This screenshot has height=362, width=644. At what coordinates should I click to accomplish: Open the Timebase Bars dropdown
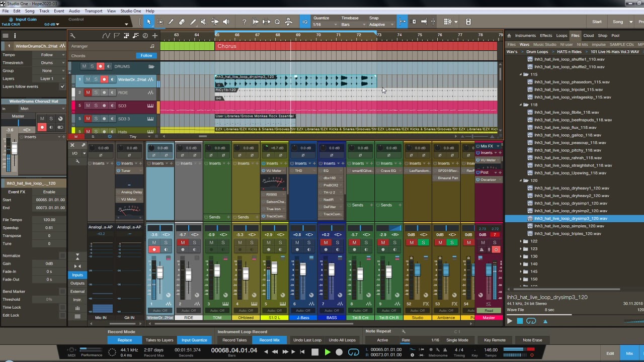coord(353,25)
